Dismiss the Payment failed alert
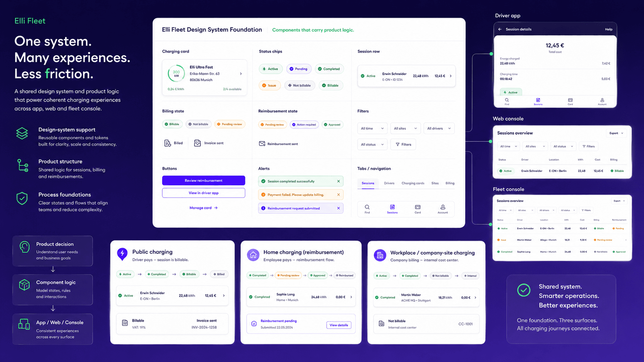This screenshot has height=362, width=644. 339,195
